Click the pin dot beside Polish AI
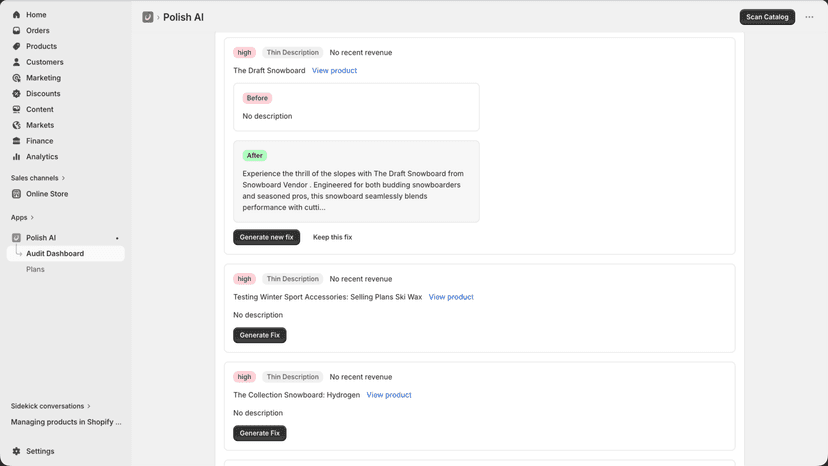 tap(117, 238)
